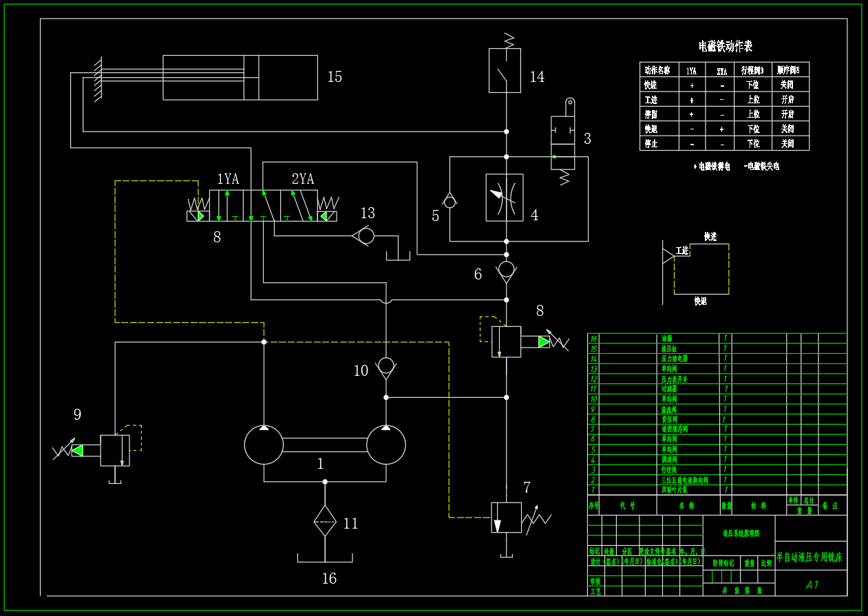Click parts list entry "溢流阀"
The image size is (868, 616).
click(x=670, y=409)
